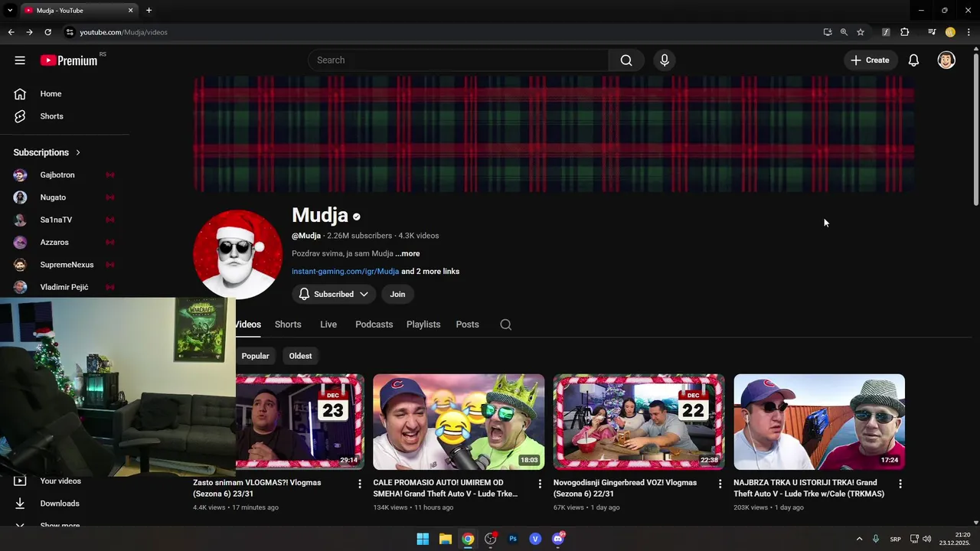Screen dimensions: 980x551
Task: Open File Explorer from the taskbar
Action: tap(445, 539)
